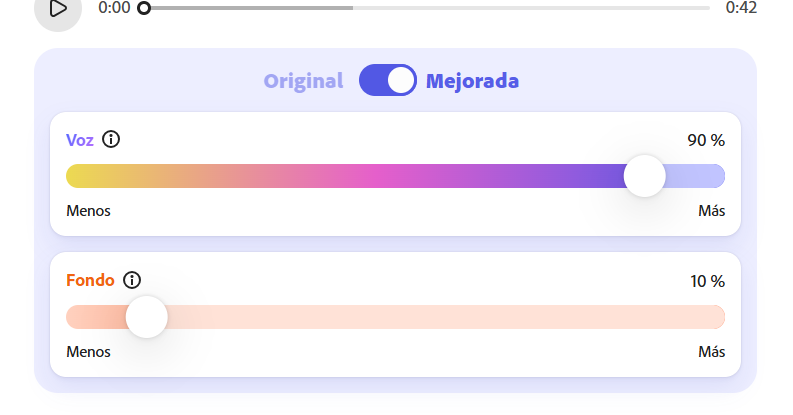Viewport: 793px width, 415px height.
Task: Click the Voz label text
Action: [x=80, y=140]
